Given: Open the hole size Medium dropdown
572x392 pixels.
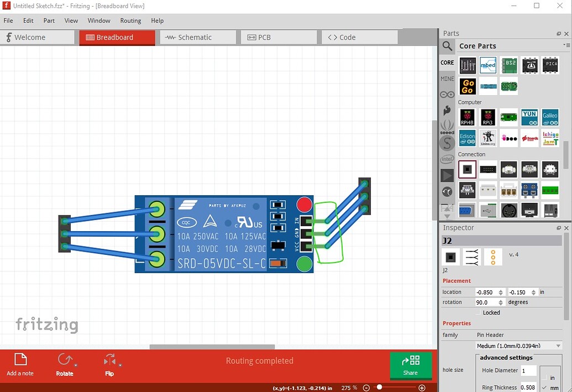Looking at the screenshot, I should tap(518, 346).
